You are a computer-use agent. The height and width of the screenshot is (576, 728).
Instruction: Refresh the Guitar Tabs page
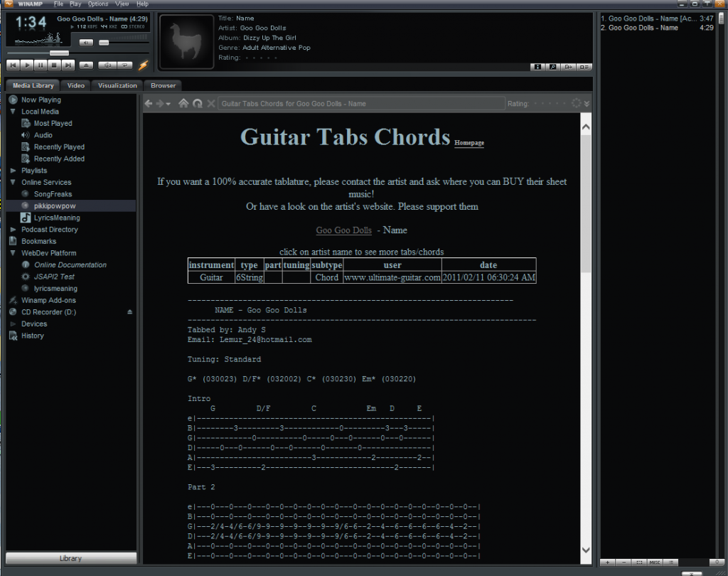coord(198,104)
